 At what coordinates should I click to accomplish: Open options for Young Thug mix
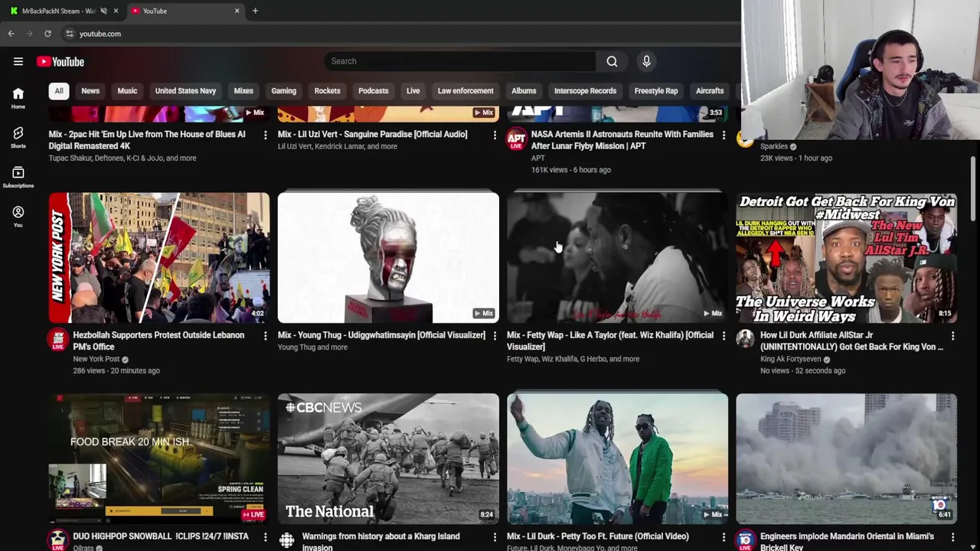tap(495, 336)
